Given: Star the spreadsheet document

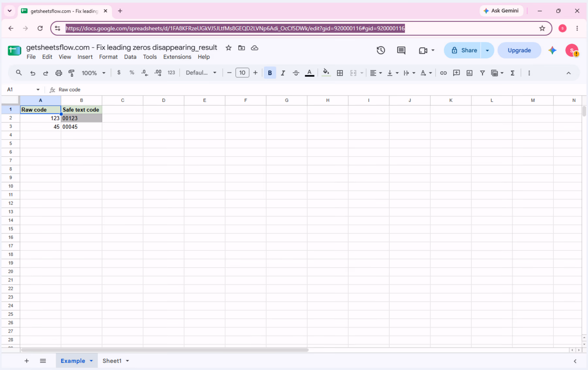Looking at the screenshot, I should pos(229,48).
